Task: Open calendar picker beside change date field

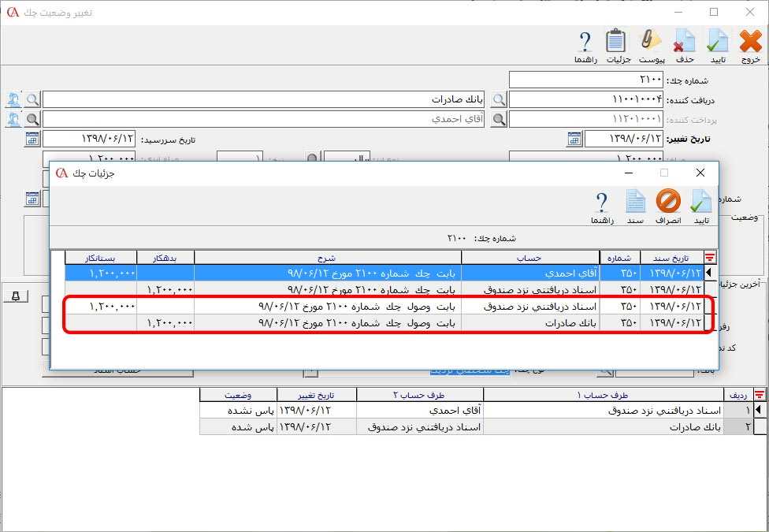Action: 574,140
